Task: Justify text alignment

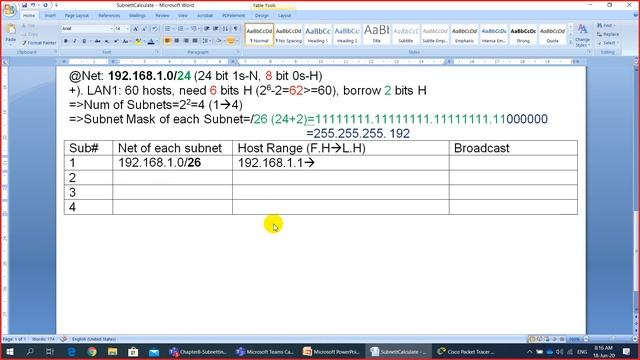Action: [x=195, y=41]
